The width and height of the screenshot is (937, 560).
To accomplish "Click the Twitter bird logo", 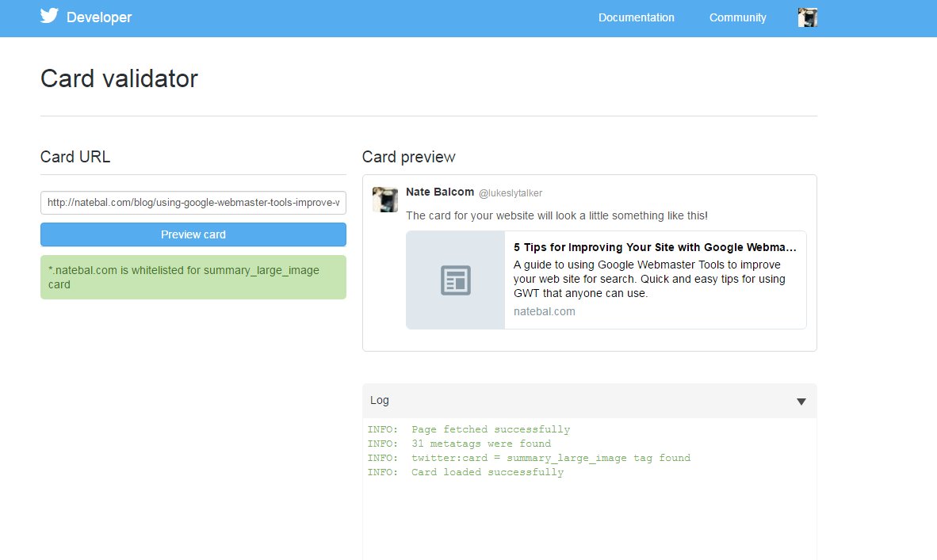I will coord(50,16).
